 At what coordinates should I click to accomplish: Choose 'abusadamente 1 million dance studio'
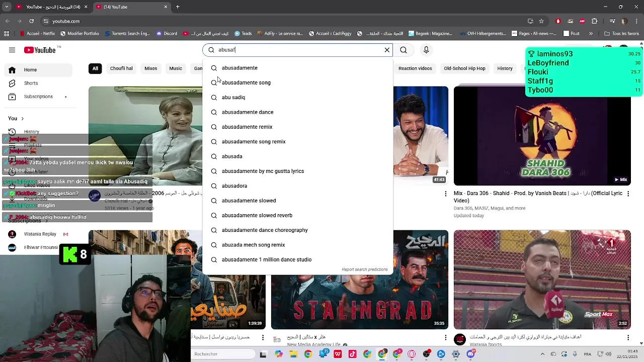point(298,259)
